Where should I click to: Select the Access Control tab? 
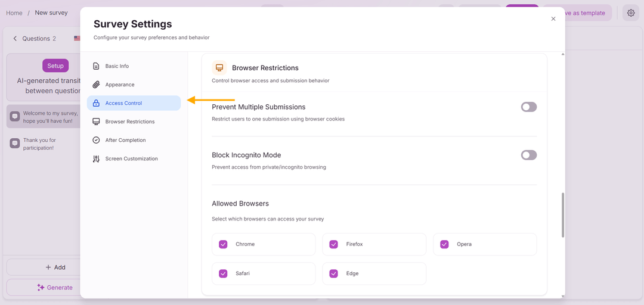134,103
